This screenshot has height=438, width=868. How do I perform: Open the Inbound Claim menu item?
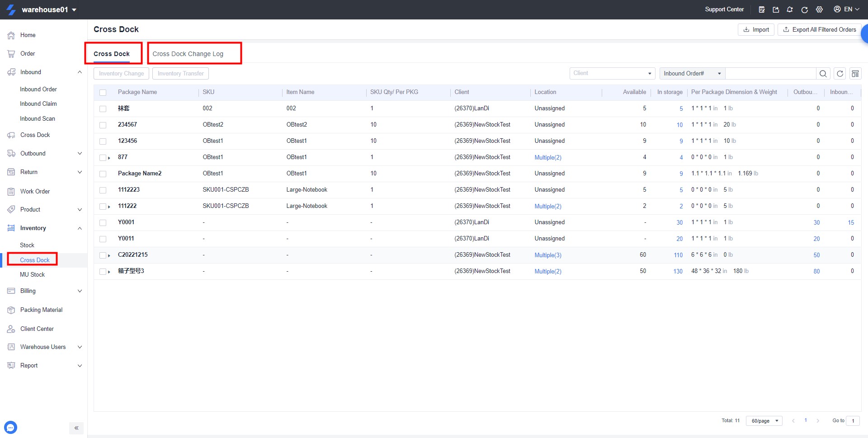(38, 104)
